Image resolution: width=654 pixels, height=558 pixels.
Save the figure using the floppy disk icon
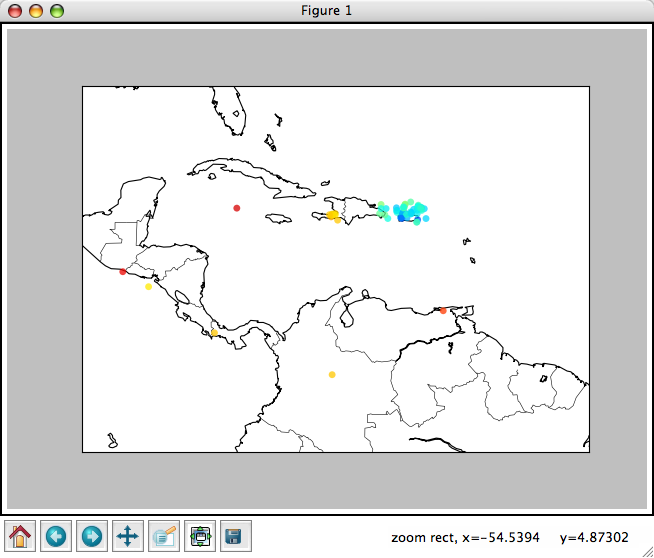click(232, 536)
